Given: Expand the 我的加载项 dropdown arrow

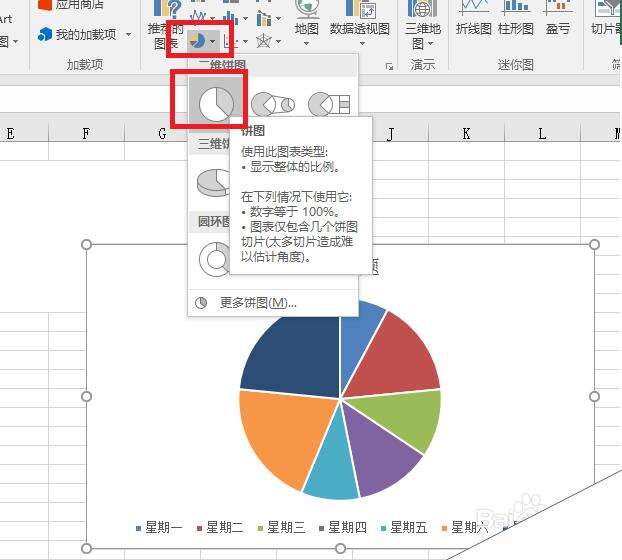Looking at the screenshot, I should coord(129,35).
